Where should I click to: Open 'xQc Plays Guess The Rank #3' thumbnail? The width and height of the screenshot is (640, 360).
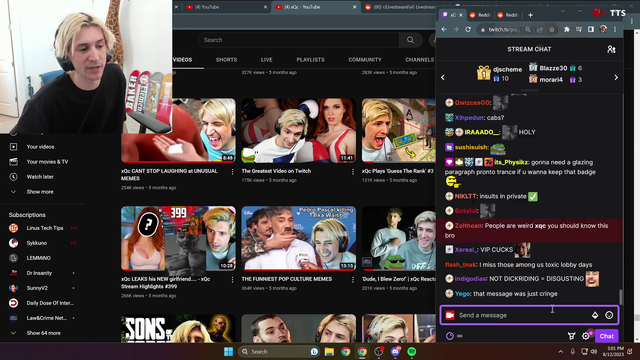(398, 130)
